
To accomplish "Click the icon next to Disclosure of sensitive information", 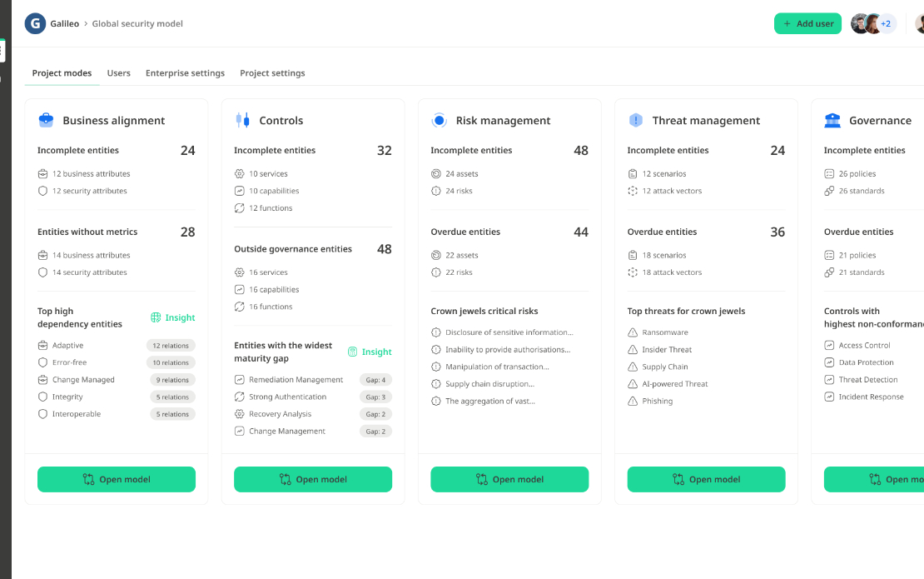I will (436, 332).
